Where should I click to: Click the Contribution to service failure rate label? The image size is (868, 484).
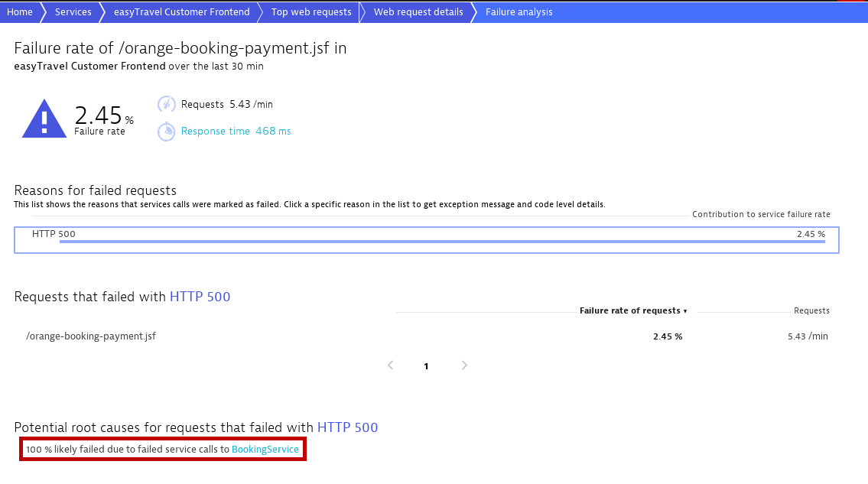tap(761, 214)
